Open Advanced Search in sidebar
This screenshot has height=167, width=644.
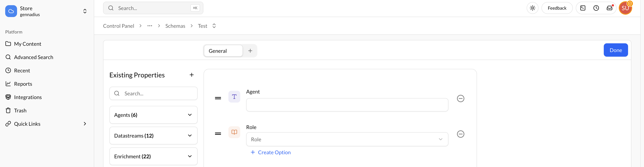(x=34, y=57)
